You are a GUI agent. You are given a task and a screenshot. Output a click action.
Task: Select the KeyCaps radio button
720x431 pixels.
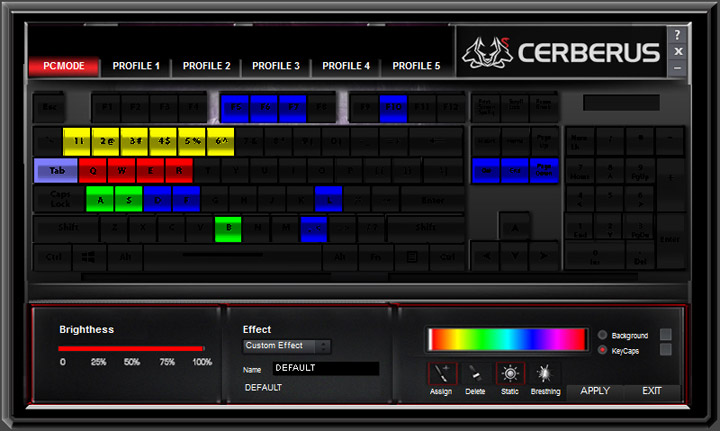[x=602, y=350]
